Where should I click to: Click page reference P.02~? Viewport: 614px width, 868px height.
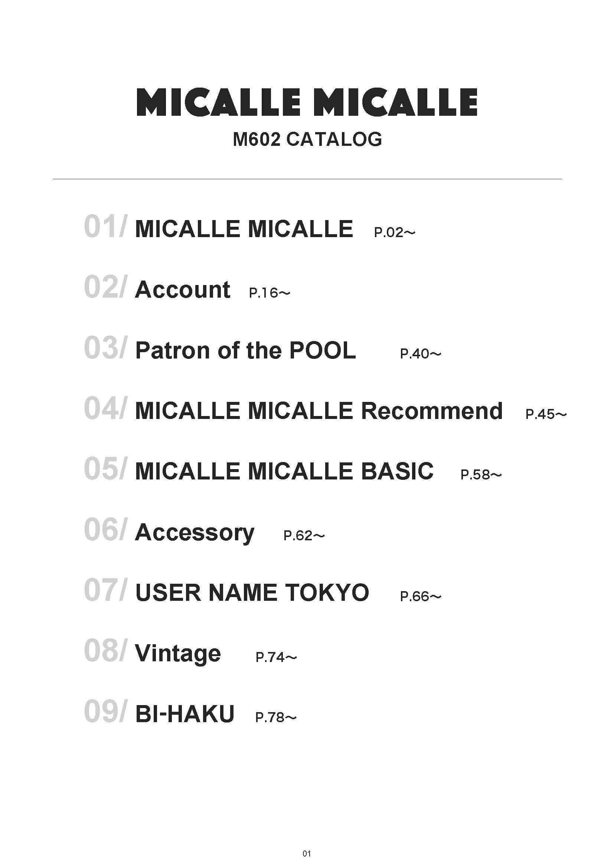(x=394, y=233)
